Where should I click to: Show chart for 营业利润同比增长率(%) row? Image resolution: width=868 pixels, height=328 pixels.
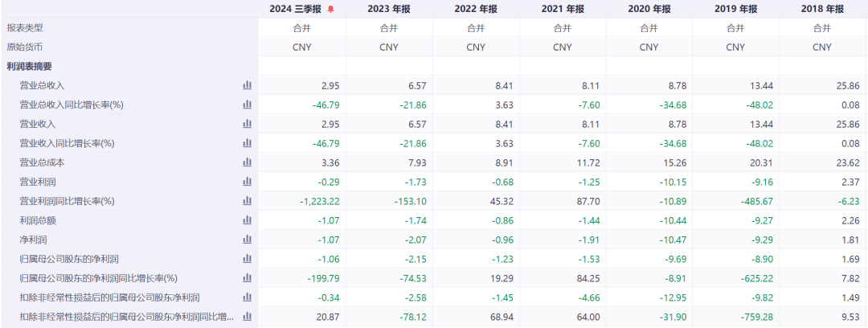pyautogui.click(x=248, y=201)
